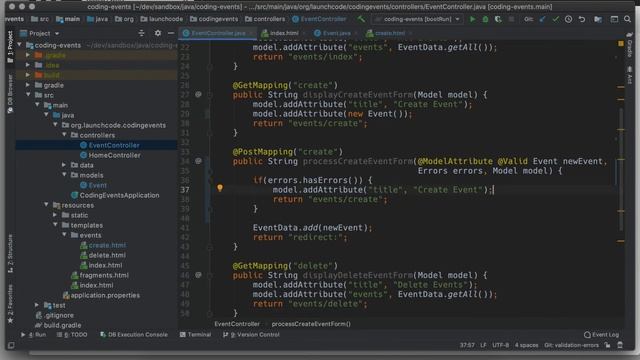This screenshot has height=360, width=640.
Task: Start debugging with the green bug icon
Action: point(485,19)
